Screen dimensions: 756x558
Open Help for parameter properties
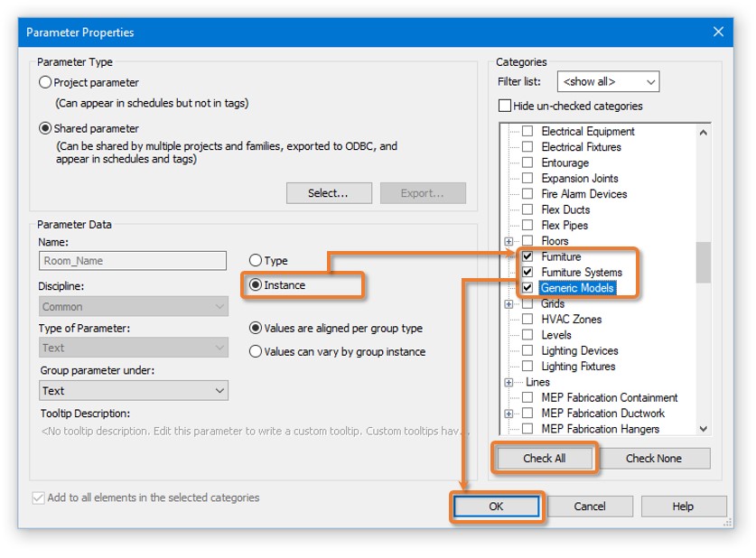click(x=683, y=507)
